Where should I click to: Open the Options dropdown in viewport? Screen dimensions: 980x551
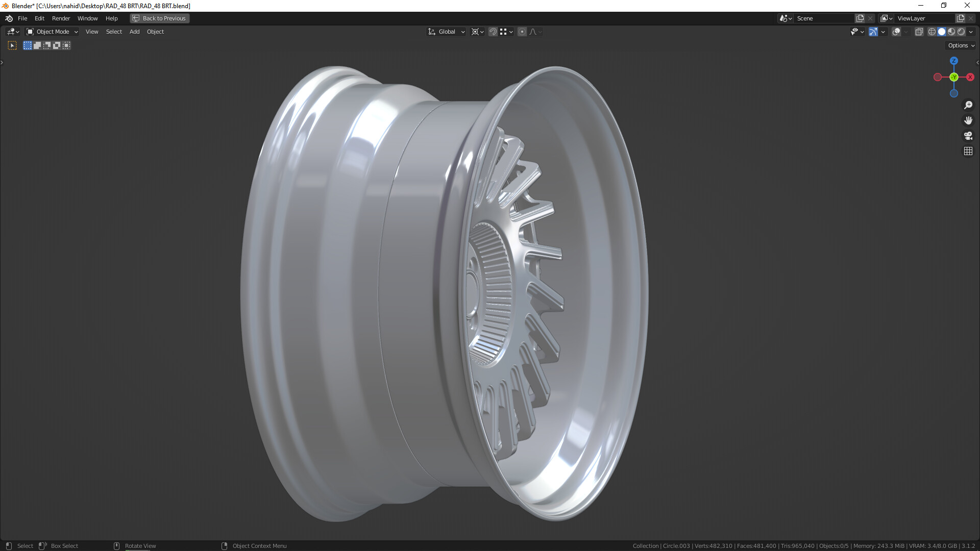coord(960,45)
